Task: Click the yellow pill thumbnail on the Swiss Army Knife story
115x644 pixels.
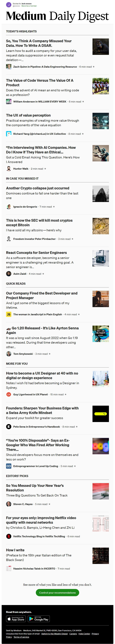Action: (x=101, y=414)
